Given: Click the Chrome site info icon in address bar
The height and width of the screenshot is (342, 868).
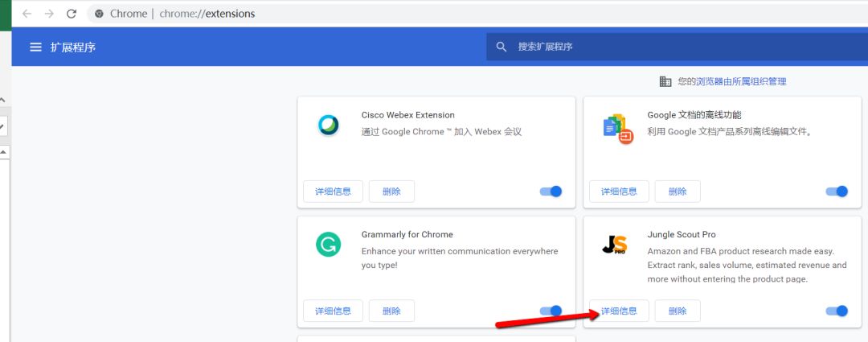Looking at the screenshot, I should [x=100, y=14].
